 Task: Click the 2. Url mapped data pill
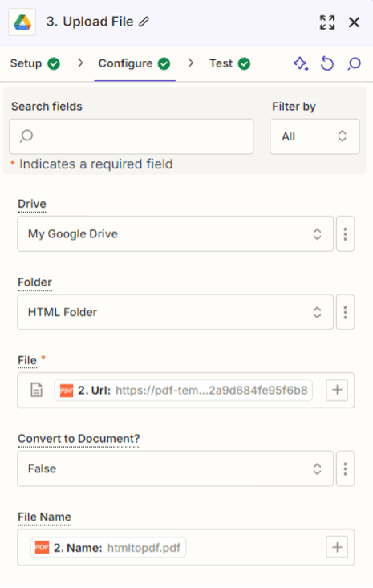point(184,391)
